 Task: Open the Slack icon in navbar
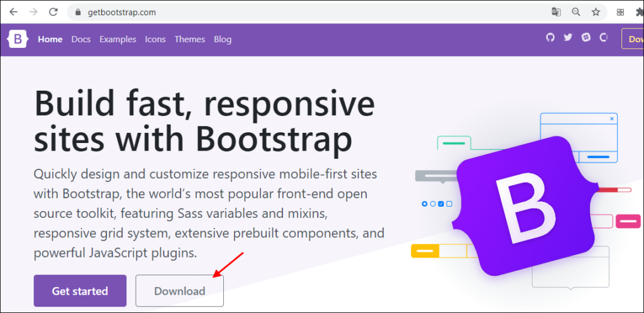coord(586,37)
